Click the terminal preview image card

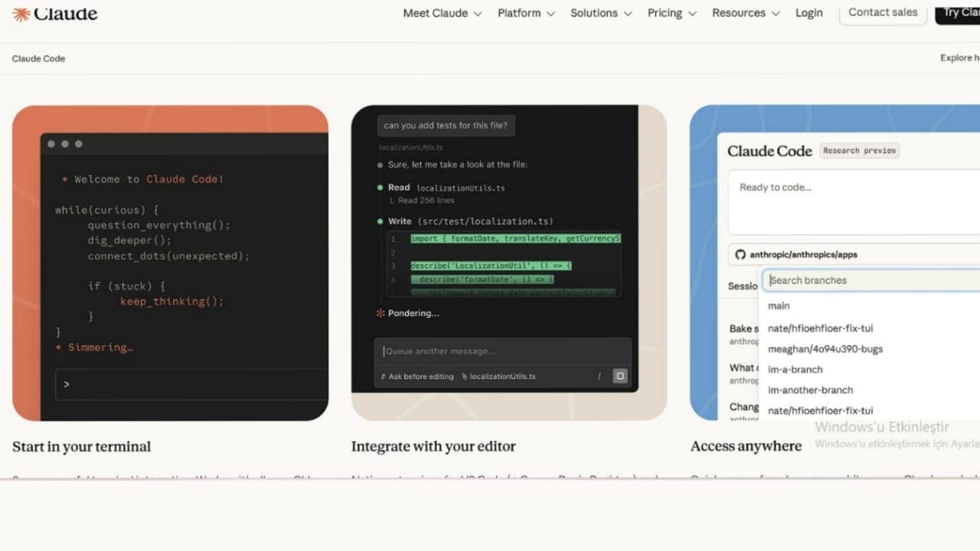pyautogui.click(x=170, y=262)
